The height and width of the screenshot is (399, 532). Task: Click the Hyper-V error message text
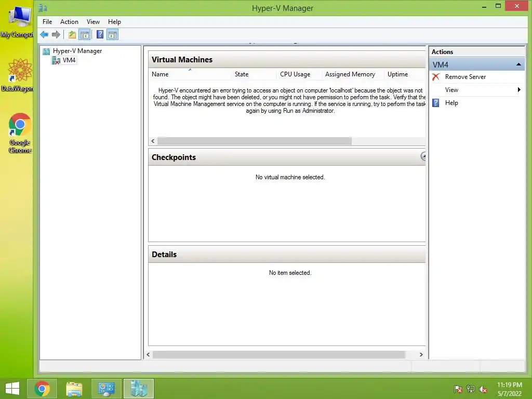coord(290,100)
